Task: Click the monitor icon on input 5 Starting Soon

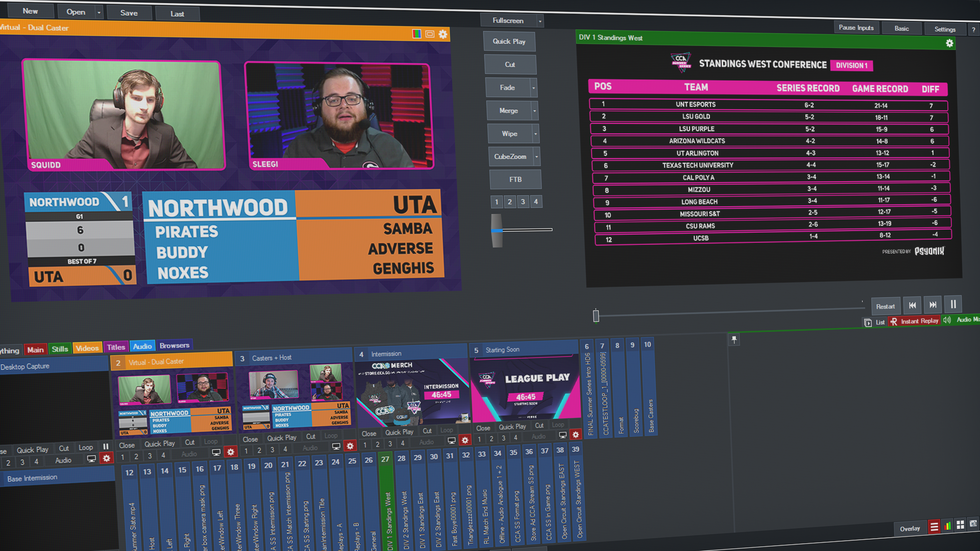Action: 562,435
